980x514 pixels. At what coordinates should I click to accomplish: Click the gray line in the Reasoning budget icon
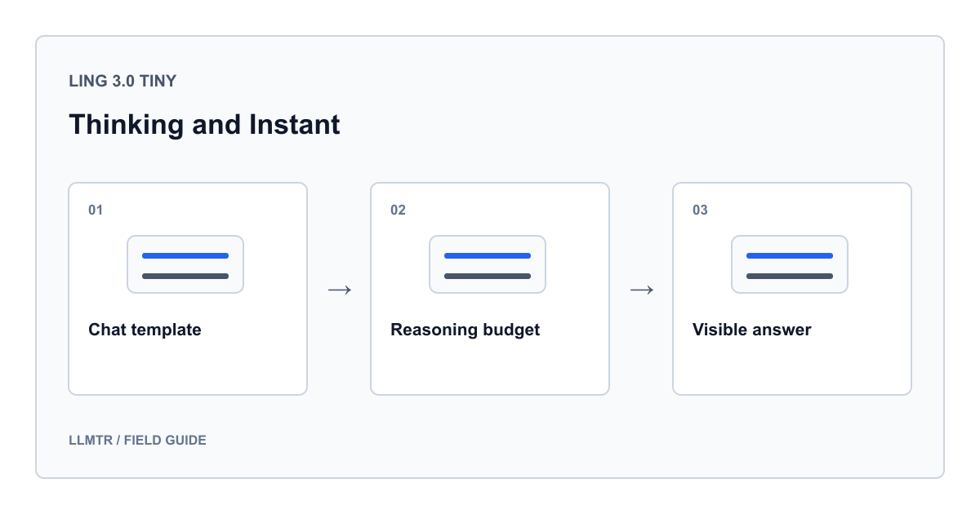click(x=488, y=276)
